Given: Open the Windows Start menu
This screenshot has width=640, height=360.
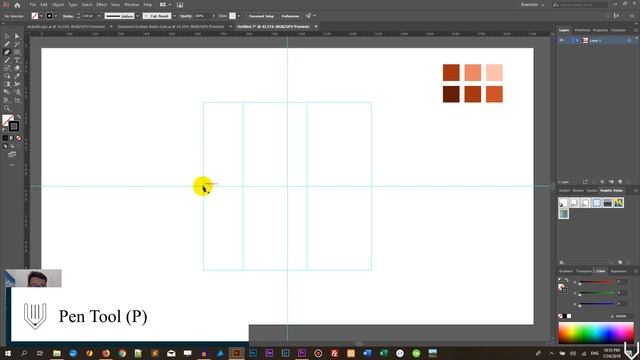Looking at the screenshot, I should 8,353.
